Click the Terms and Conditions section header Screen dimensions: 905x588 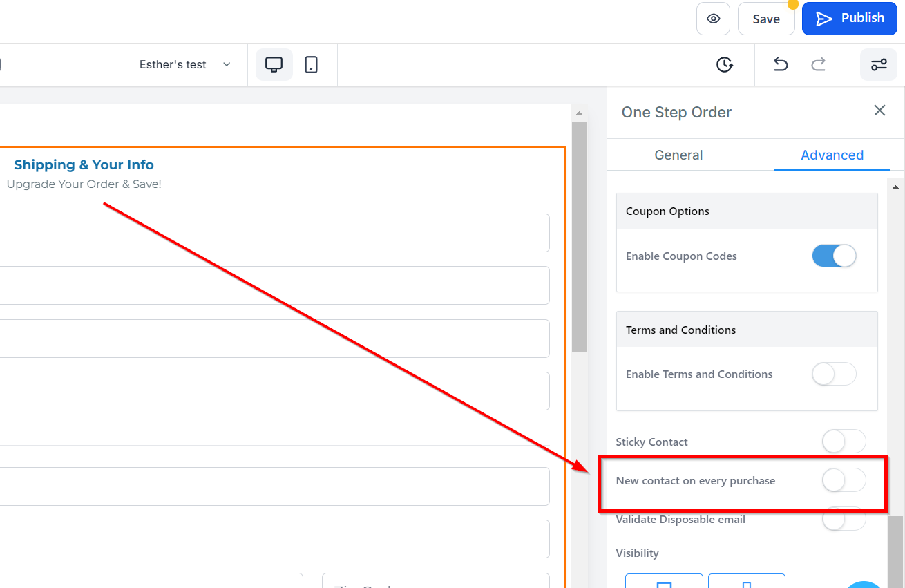pyautogui.click(x=747, y=330)
